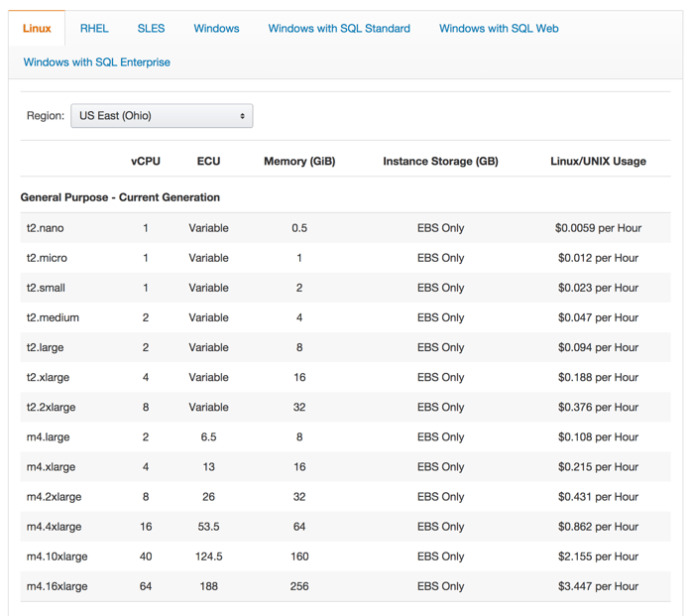Click the 256 memory value
This screenshot has width=692, height=616.
click(x=299, y=586)
